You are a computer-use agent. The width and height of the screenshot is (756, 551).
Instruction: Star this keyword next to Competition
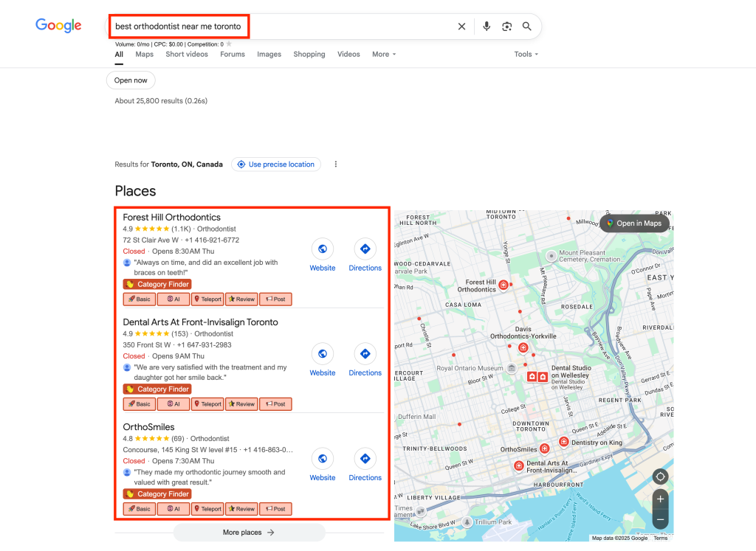coord(229,44)
